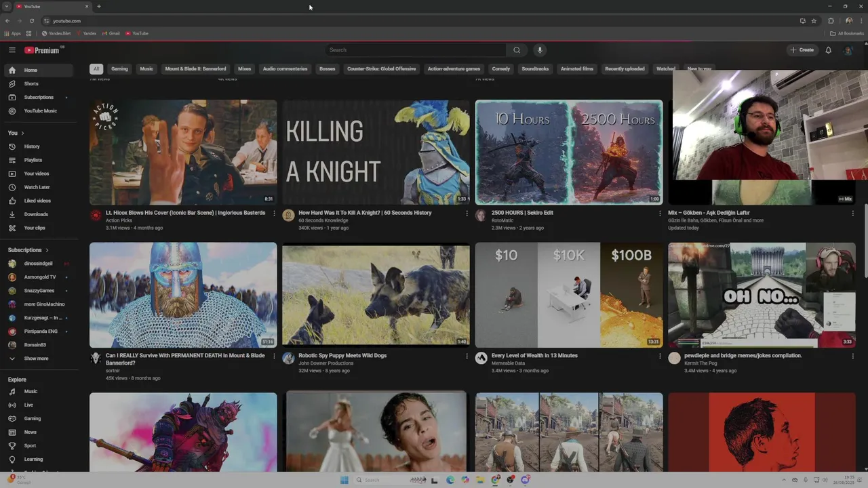Start voice search with microphone icon
This screenshot has width=868, height=488.
540,49
